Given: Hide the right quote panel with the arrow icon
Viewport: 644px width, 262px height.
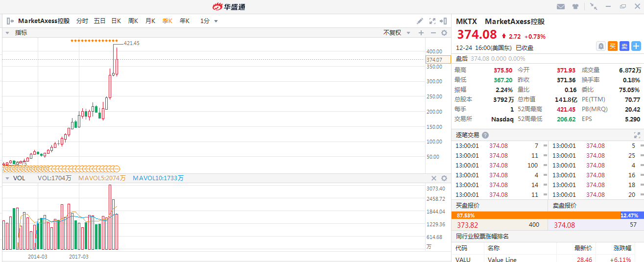Looking at the screenshot, I should click(x=444, y=21).
